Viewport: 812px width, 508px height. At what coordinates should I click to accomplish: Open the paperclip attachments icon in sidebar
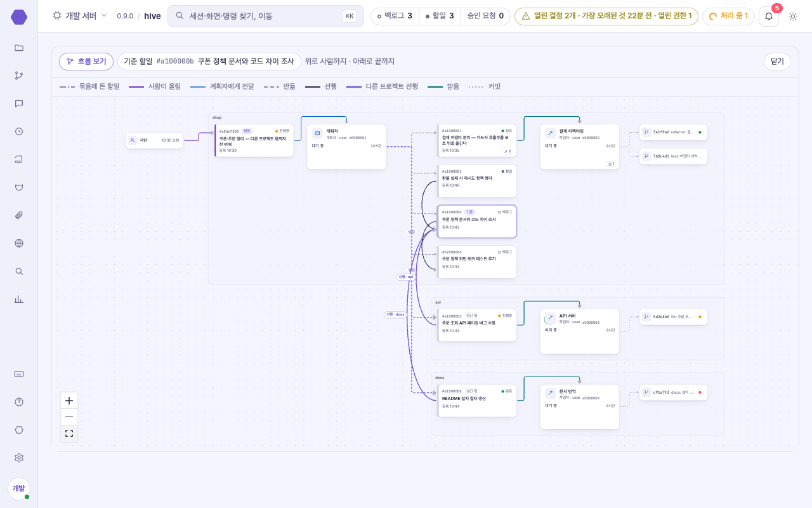(x=19, y=215)
